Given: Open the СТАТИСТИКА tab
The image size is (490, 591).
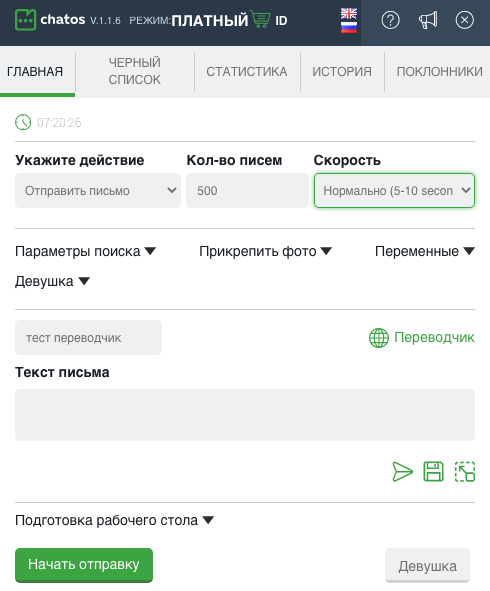Looking at the screenshot, I should pos(247,71).
